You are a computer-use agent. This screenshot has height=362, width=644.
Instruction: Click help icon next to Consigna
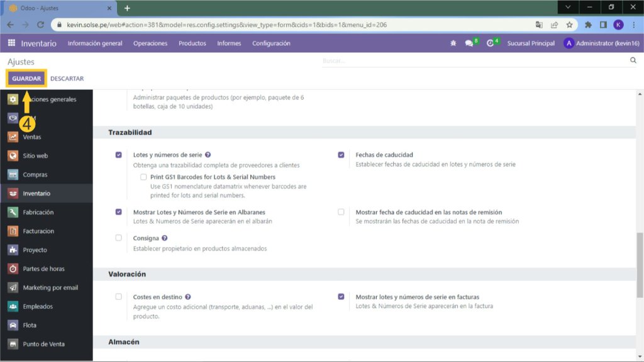pos(165,238)
